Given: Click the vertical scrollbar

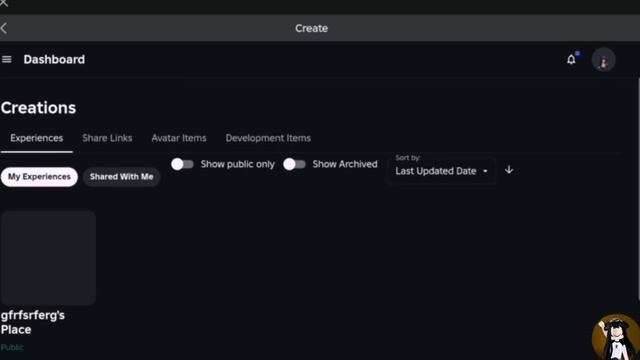Looking at the screenshot, I should 638,190.
